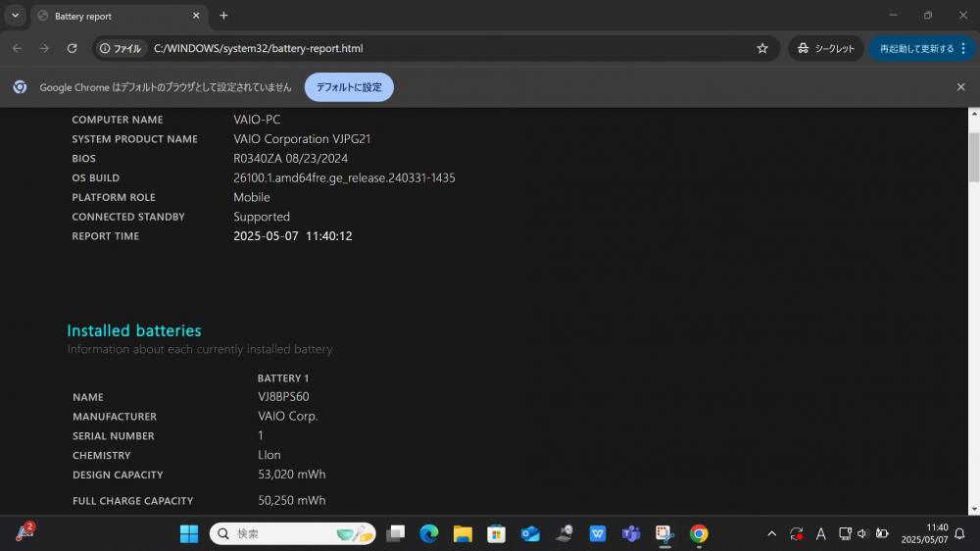Viewport: 980px width, 551px height.
Task: Open the Windows Start menu
Action: pyautogui.click(x=189, y=533)
